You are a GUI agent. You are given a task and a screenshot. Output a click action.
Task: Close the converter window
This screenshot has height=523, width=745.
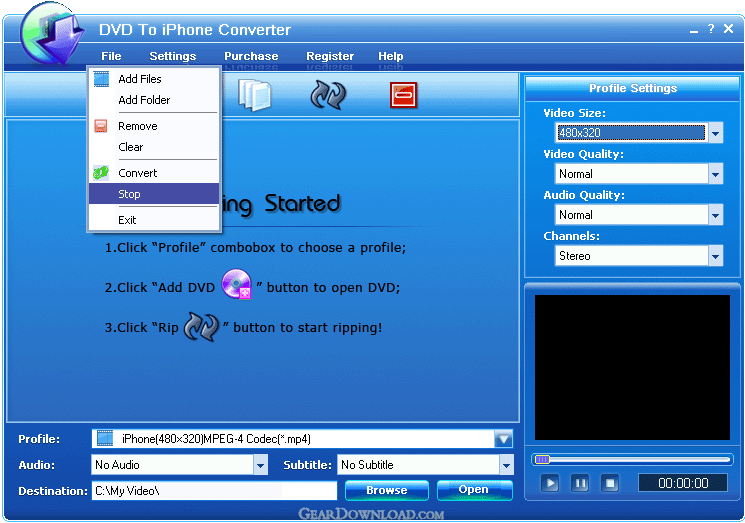click(x=728, y=29)
